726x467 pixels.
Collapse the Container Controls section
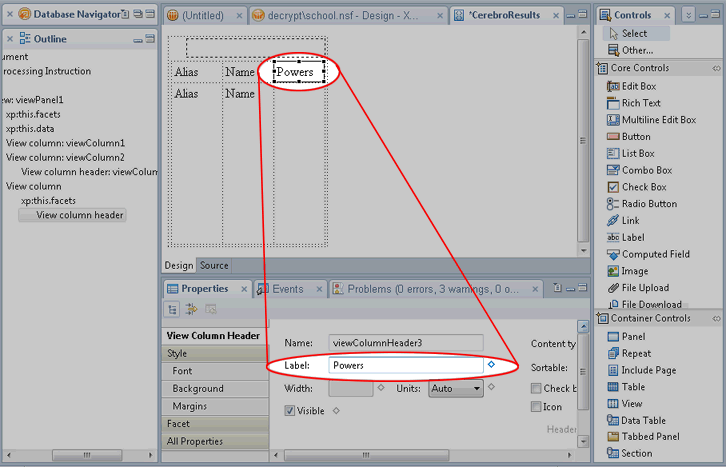(x=716, y=318)
